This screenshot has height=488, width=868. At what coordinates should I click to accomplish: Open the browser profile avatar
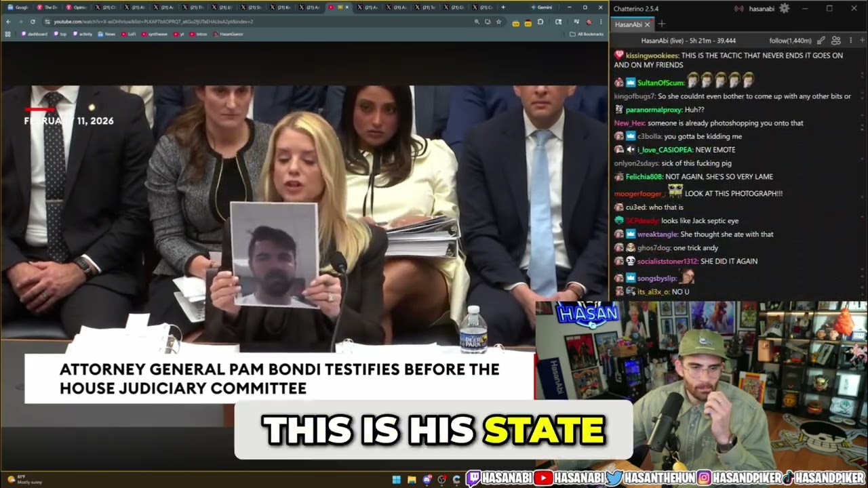589,22
